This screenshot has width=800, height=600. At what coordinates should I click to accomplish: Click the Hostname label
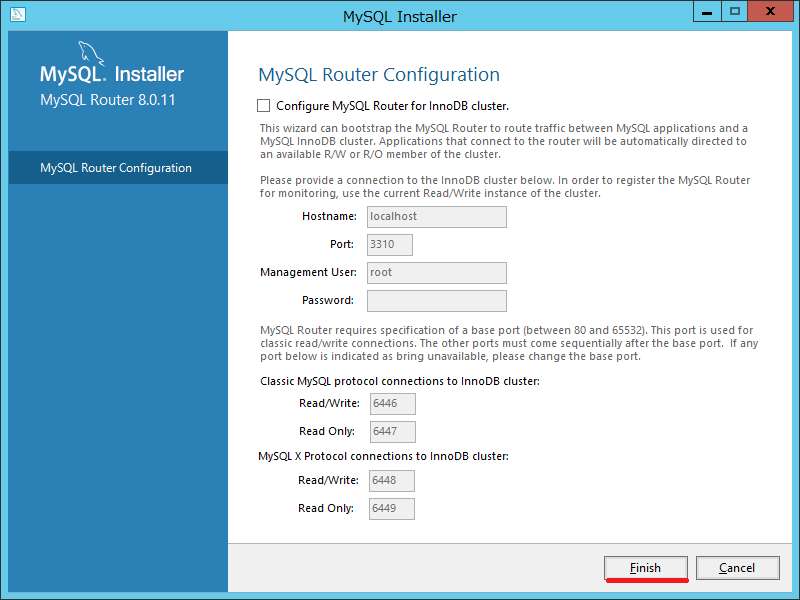coord(329,216)
